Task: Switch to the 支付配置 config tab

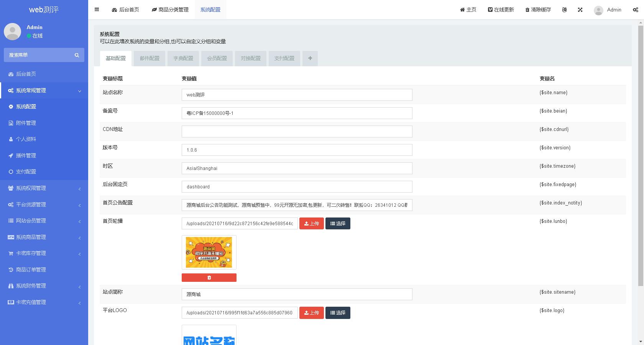Action: 284,58
